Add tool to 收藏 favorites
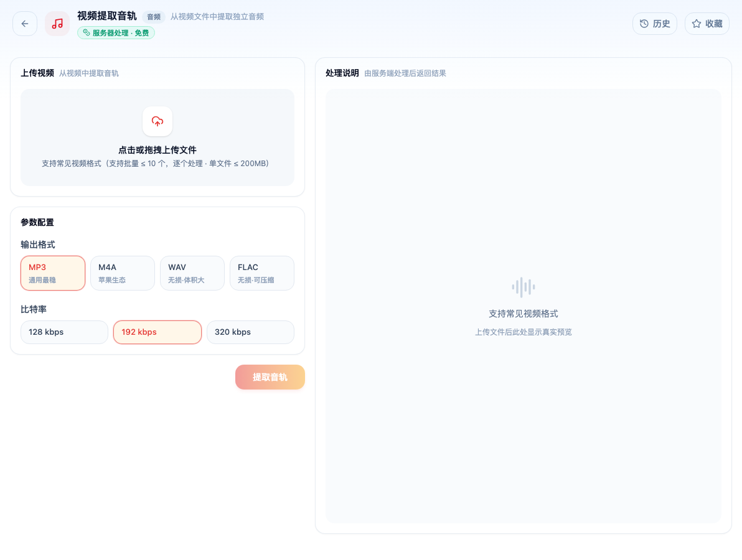742x560 pixels. [x=707, y=24]
